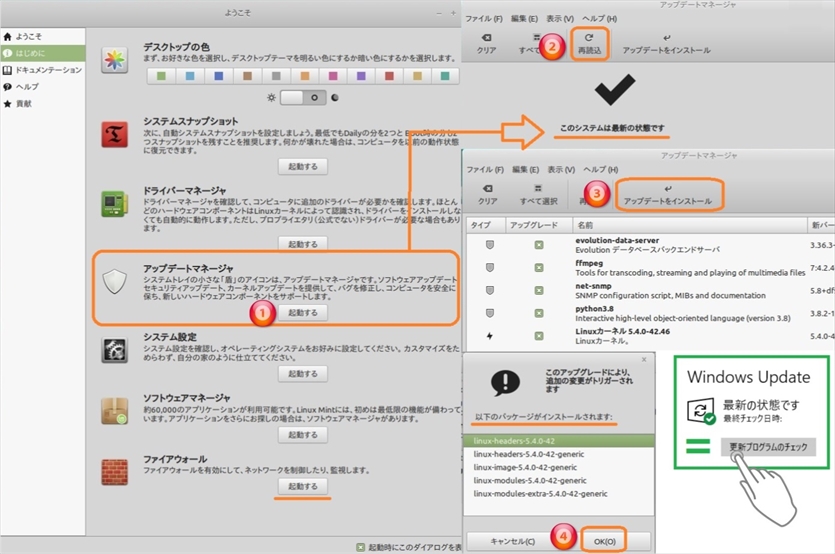Viewport: 835px width, 554px height.
Task: Click the システムスナップショット red Timeshift icon
Action: tap(114, 134)
